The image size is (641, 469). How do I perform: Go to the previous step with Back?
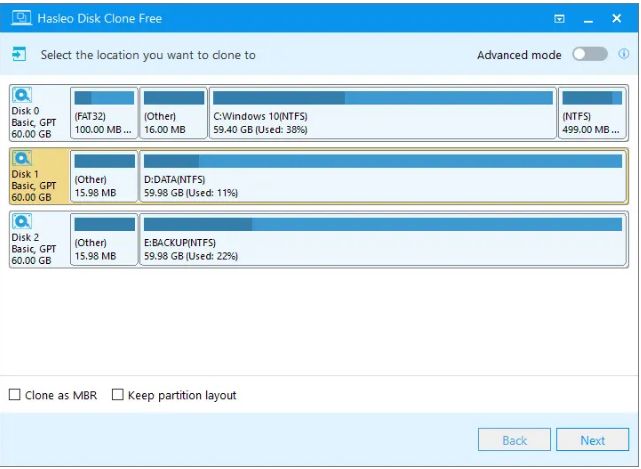point(514,440)
